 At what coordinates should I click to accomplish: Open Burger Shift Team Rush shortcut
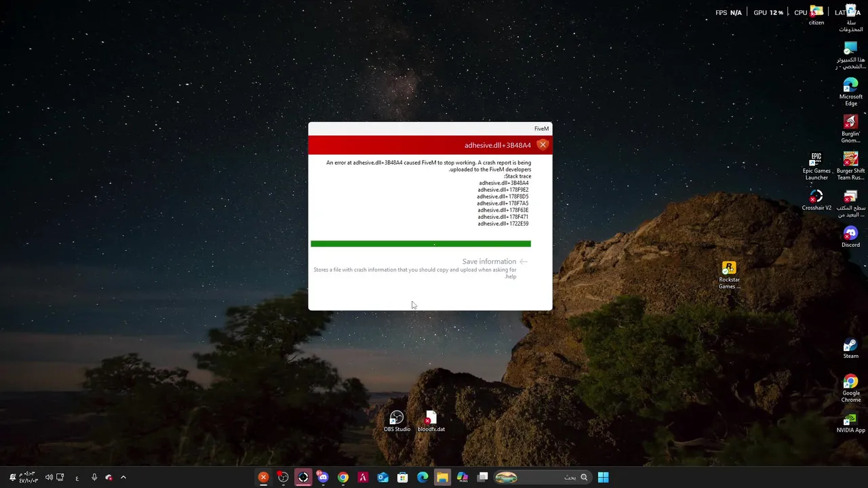pyautogui.click(x=850, y=166)
